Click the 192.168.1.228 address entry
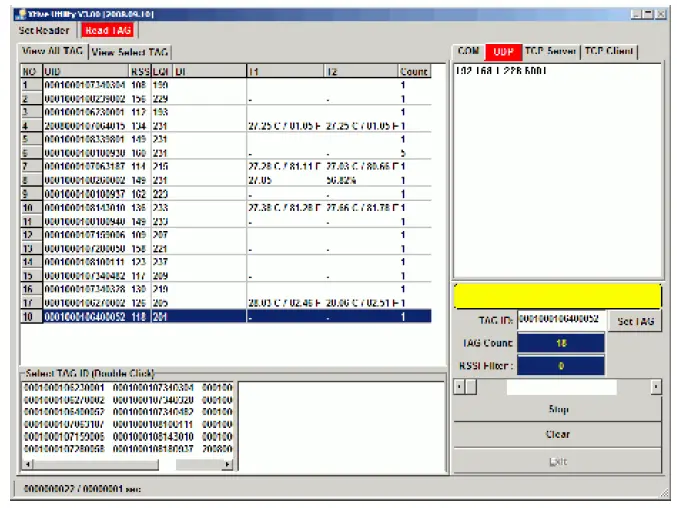 [501, 70]
